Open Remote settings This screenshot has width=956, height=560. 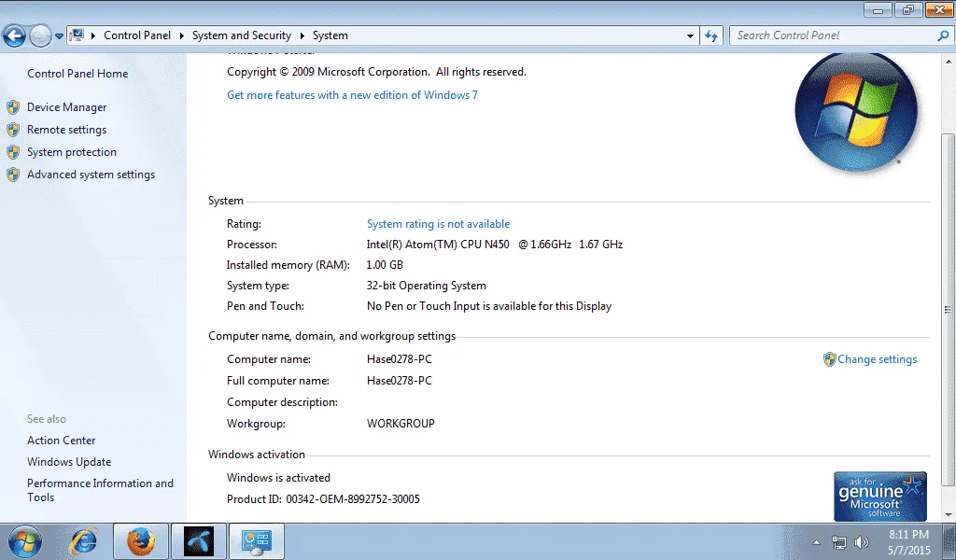tap(66, 130)
